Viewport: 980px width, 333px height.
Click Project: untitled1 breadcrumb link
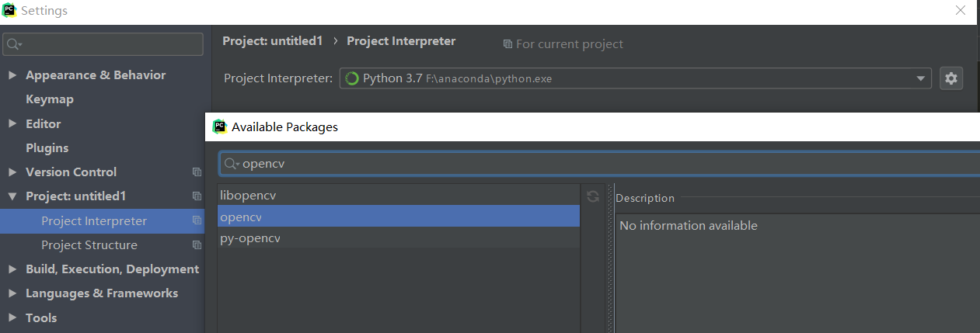272,41
